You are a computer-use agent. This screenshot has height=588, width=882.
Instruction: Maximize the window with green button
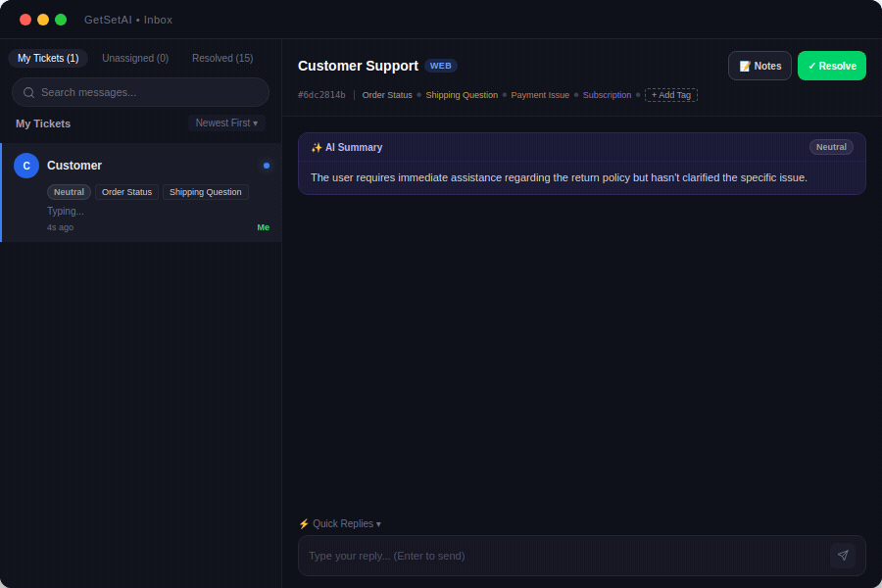pyautogui.click(x=61, y=20)
